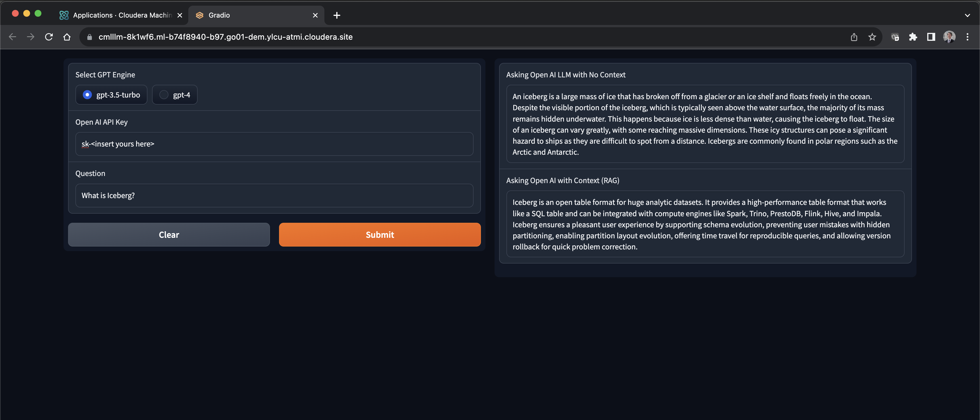Click the site lock icon
The image size is (980, 420).
pos(90,37)
